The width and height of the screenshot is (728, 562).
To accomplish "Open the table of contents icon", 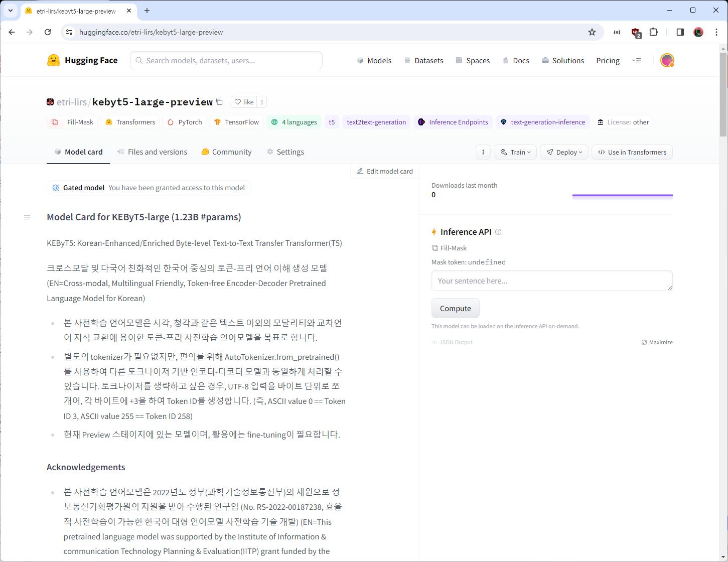I will 27,217.
